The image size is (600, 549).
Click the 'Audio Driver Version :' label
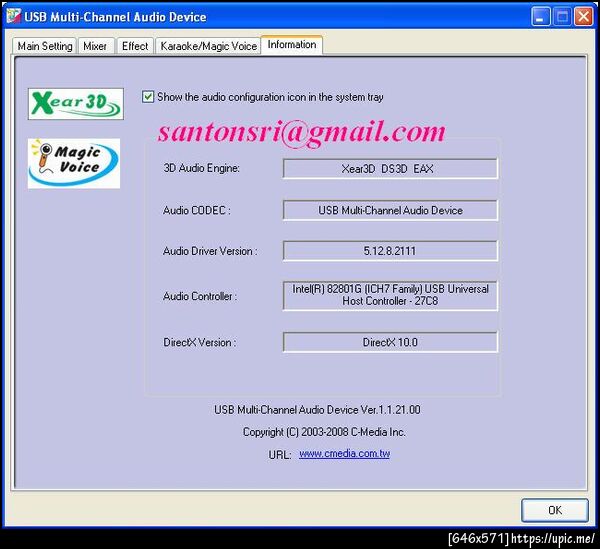(x=210, y=251)
